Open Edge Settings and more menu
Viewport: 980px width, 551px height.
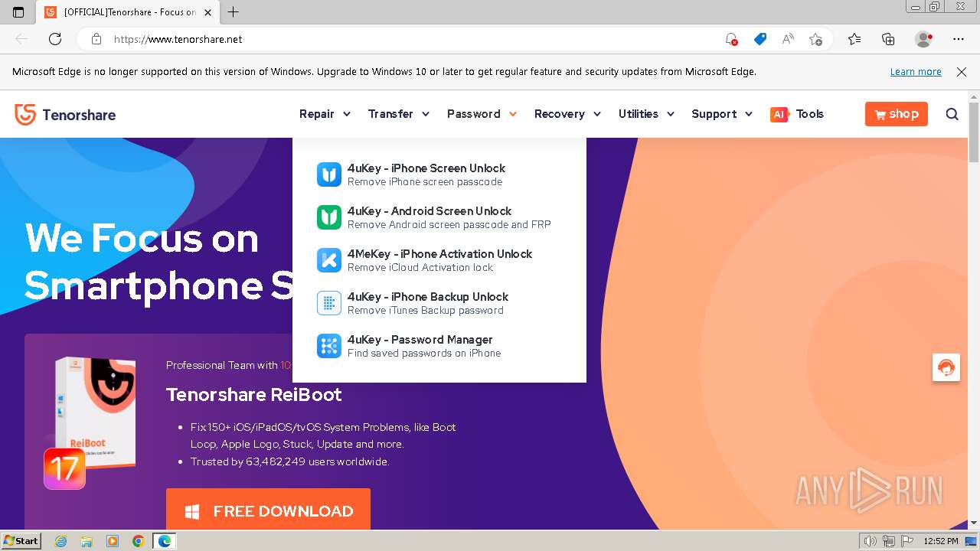point(959,39)
